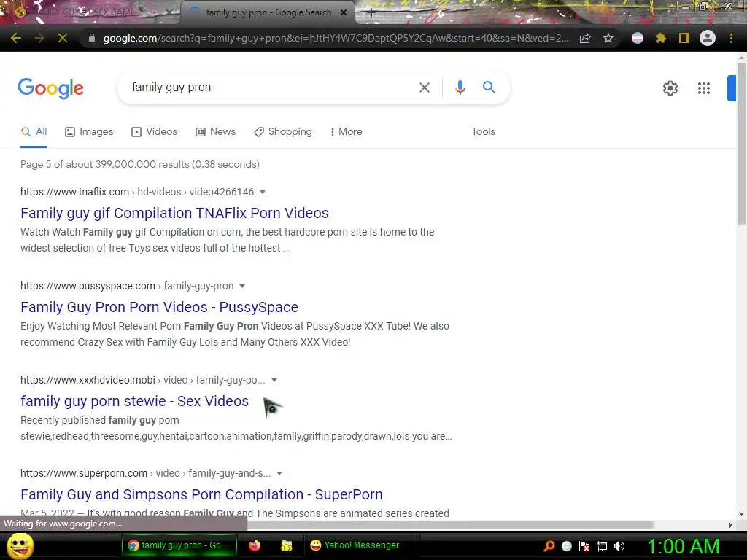This screenshot has width=747, height=560.
Task: Open the Chrome profile avatar
Action: [708, 38]
